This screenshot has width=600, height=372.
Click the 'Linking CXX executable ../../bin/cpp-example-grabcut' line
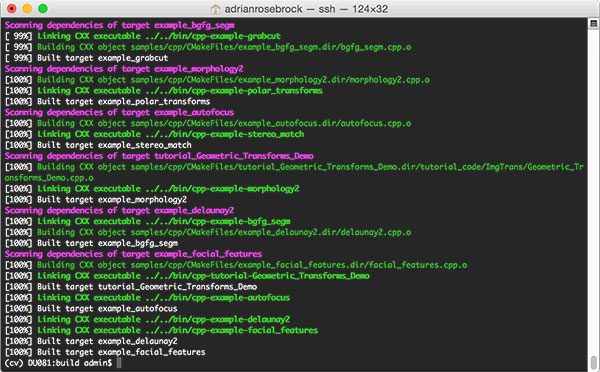[x=143, y=36]
